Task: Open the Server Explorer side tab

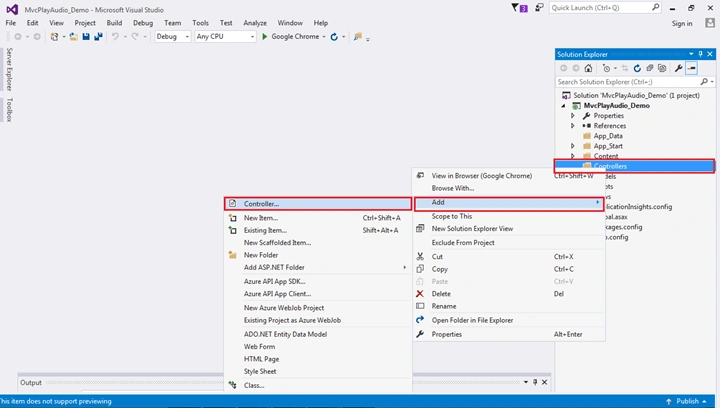Action: (x=9, y=69)
